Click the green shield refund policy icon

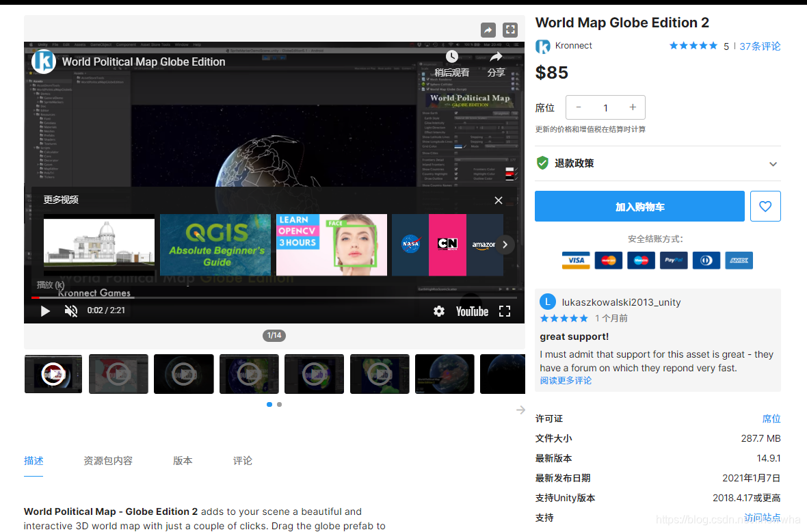542,163
